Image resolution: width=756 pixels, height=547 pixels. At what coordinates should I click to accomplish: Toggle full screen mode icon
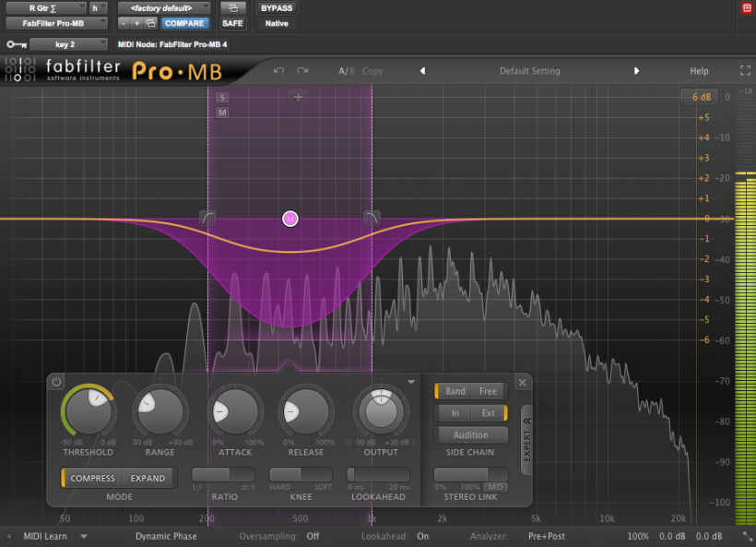point(745,71)
